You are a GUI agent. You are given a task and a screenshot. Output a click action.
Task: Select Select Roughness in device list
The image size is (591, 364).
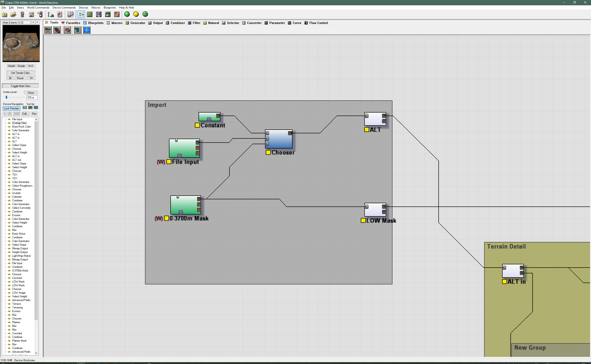pos(22,186)
